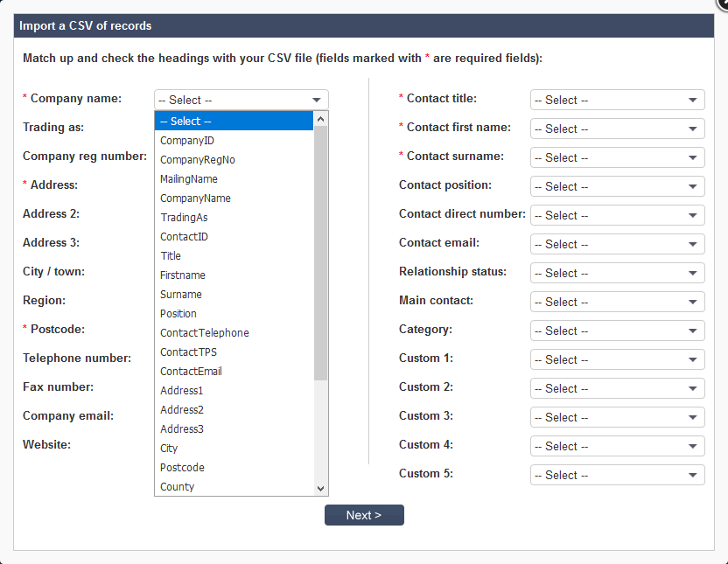
Task: Open the Category field dropdown
Action: [x=617, y=331]
